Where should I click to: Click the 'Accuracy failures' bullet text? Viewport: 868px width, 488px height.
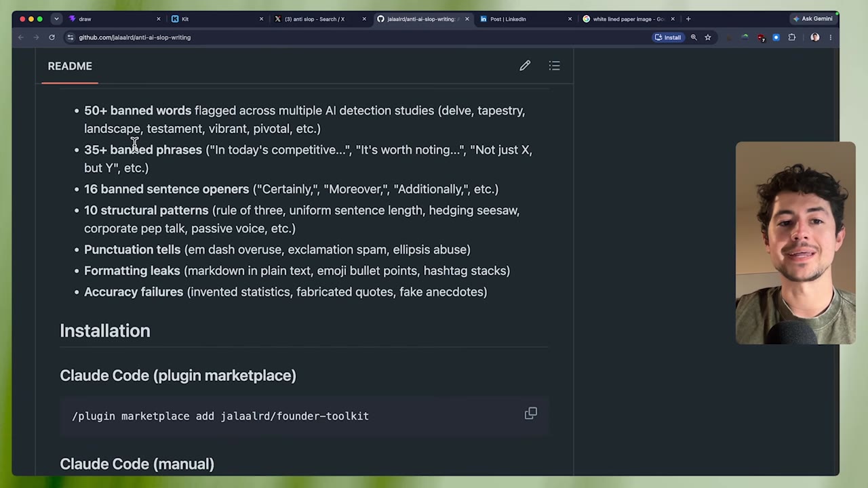click(x=134, y=291)
